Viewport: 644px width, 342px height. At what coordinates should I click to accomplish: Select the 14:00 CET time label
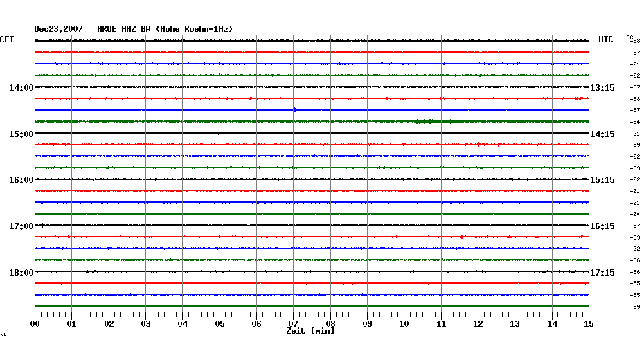coord(21,88)
